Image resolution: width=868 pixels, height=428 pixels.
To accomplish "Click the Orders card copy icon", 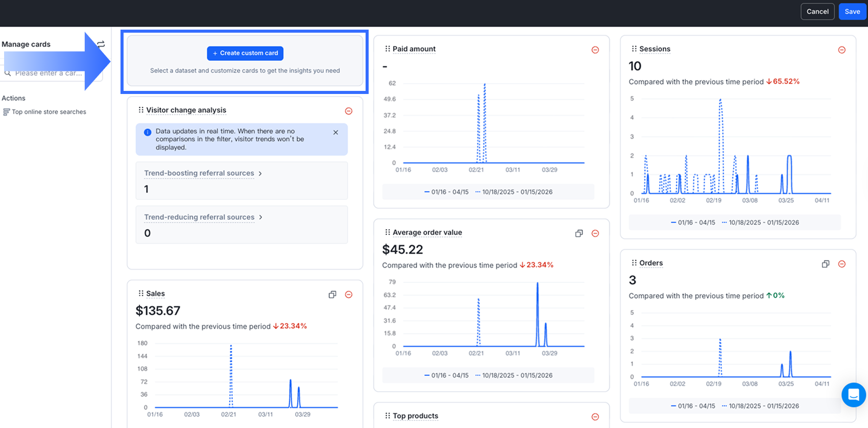I will 825,264.
